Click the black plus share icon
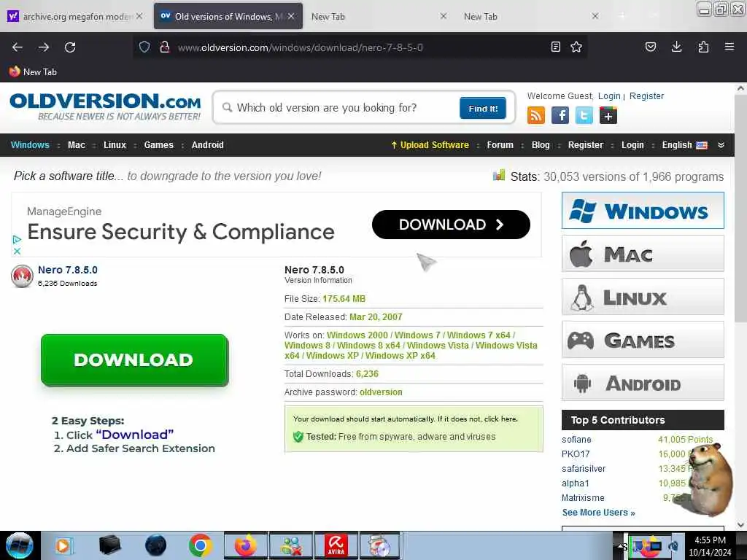 click(608, 115)
